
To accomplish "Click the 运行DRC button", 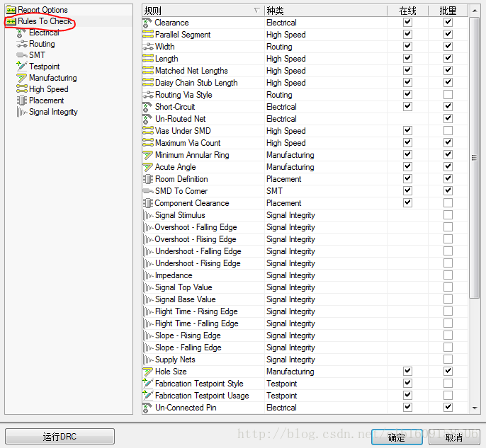I will point(60,437).
